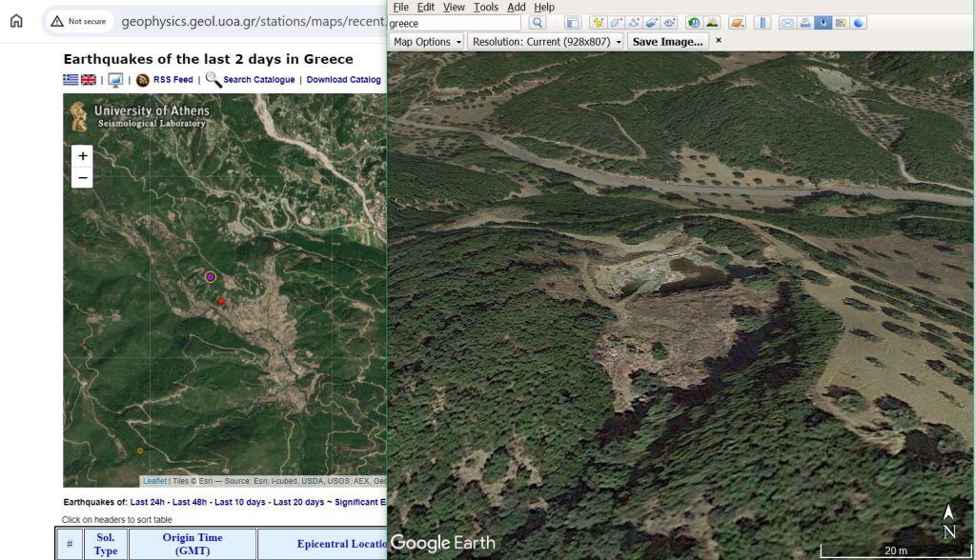Open the Search Catalogue link
976x560 pixels.
[x=258, y=80]
